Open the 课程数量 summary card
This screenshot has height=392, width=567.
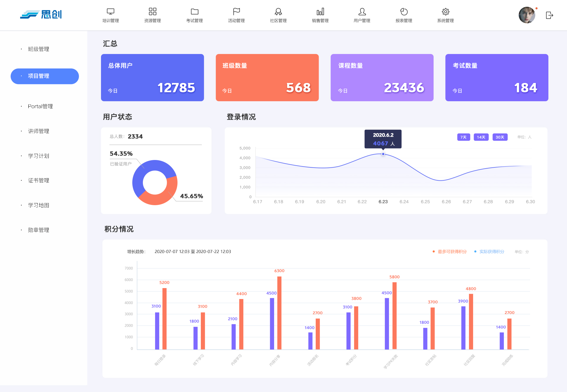tap(382, 78)
